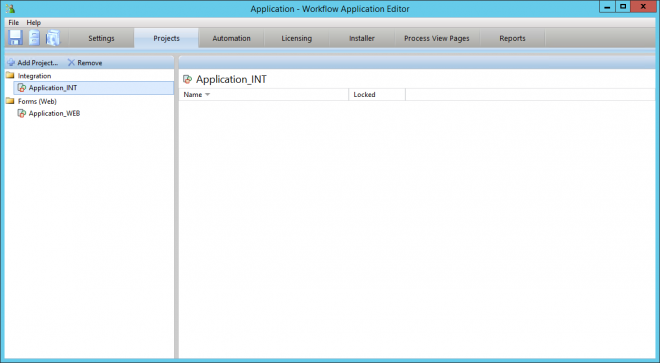
Task: Select the Application_WEB project name
Action: [x=54, y=113]
